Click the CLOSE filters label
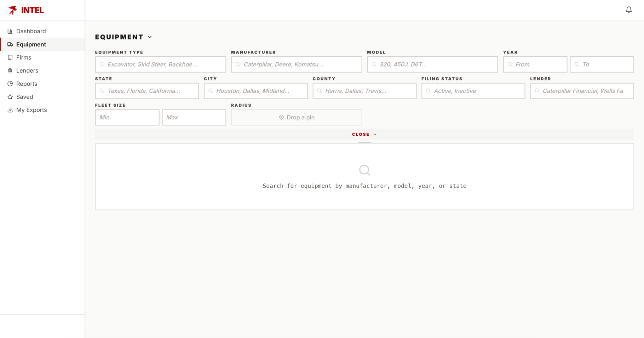The width and height of the screenshot is (644, 338). 361,134
